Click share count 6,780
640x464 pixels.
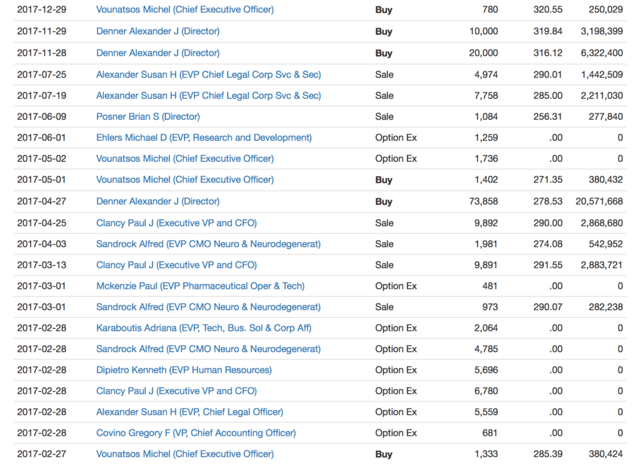click(486, 391)
